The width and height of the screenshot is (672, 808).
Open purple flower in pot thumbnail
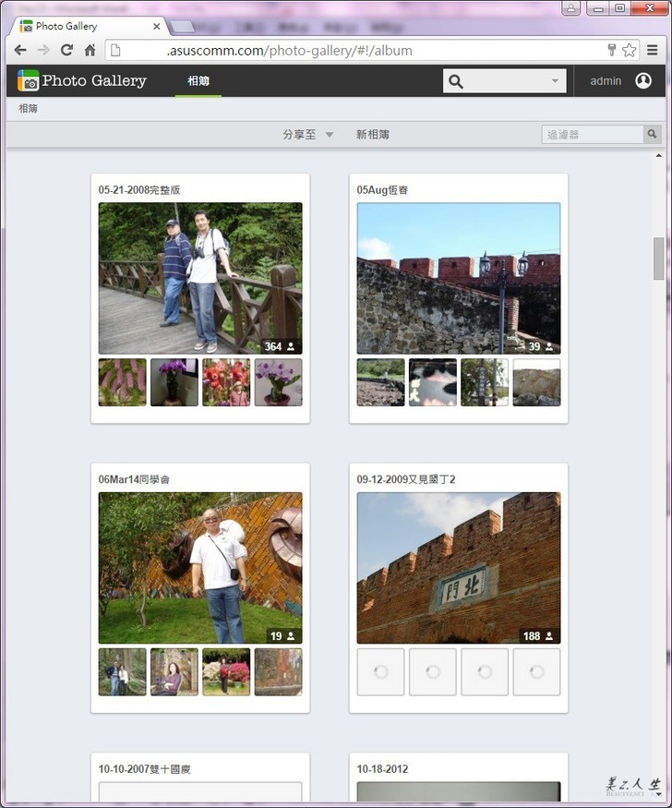(x=174, y=382)
